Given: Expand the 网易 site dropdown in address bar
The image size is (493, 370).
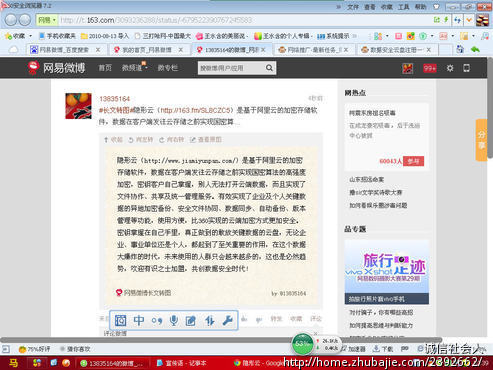Looking at the screenshot, I should (47, 20).
